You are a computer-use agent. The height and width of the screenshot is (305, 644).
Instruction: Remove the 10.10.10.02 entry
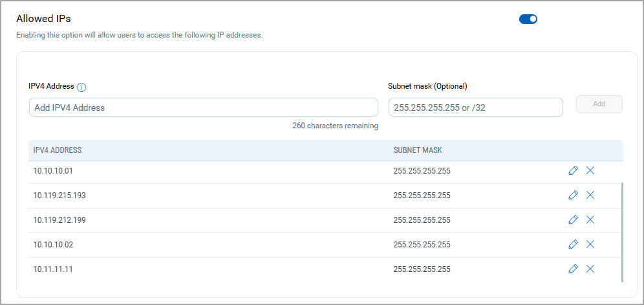pyautogui.click(x=590, y=245)
